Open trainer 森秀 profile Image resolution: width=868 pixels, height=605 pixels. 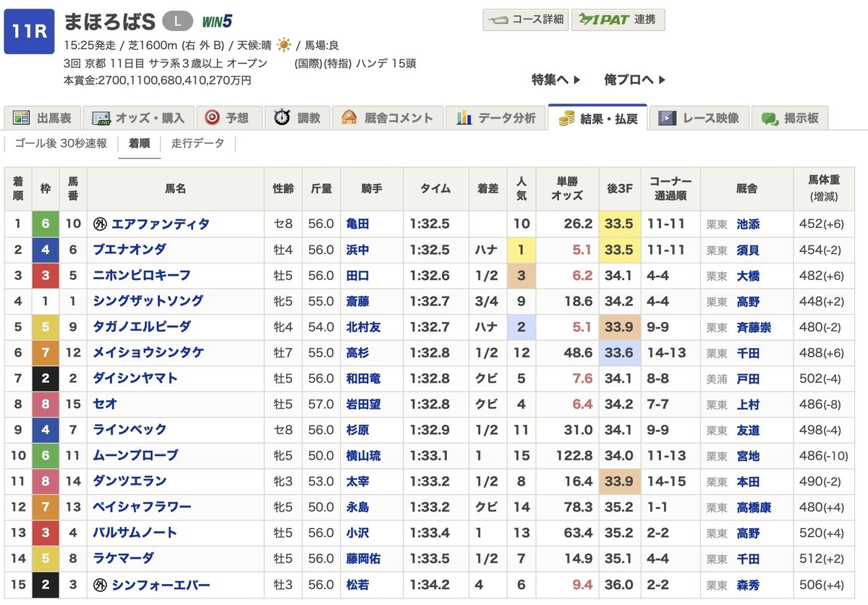748,585
